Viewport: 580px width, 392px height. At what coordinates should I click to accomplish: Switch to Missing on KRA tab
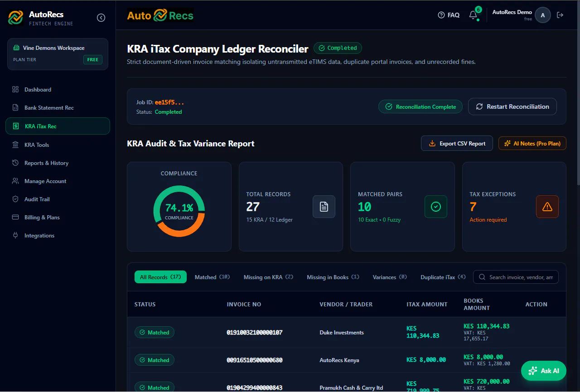click(x=268, y=277)
